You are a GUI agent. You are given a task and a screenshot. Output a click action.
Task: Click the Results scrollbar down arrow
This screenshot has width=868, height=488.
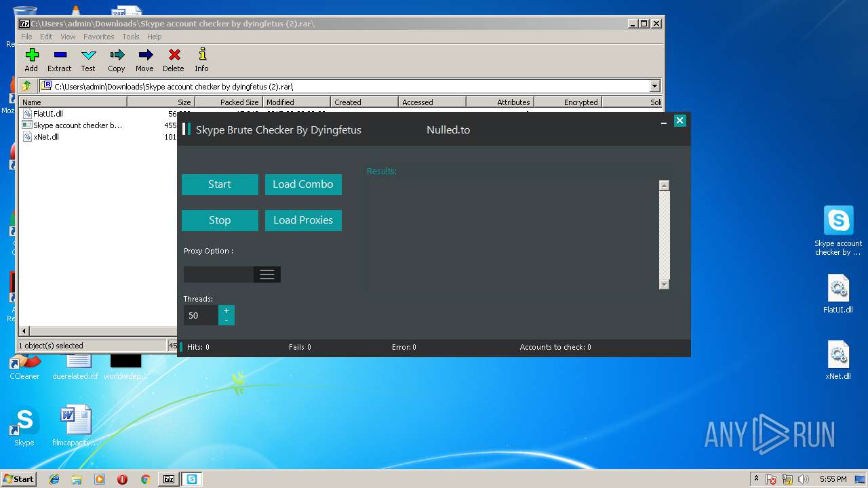click(x=665, y=285)
